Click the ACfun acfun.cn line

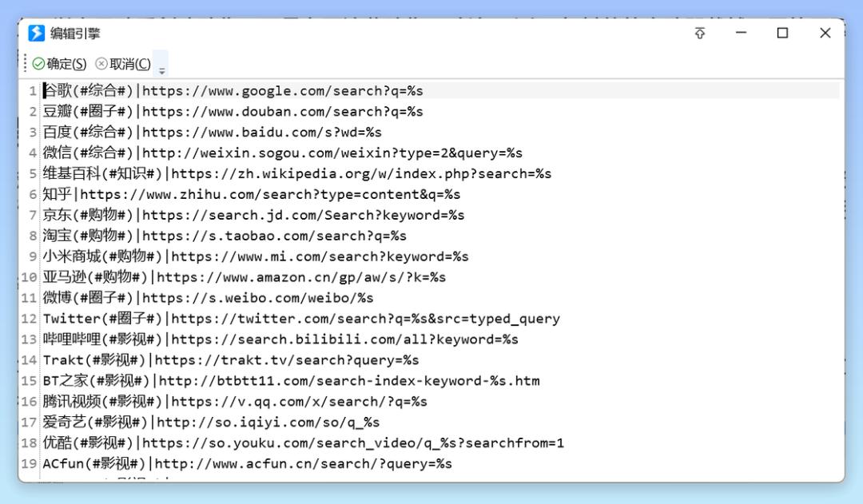(x=248, y=463)
